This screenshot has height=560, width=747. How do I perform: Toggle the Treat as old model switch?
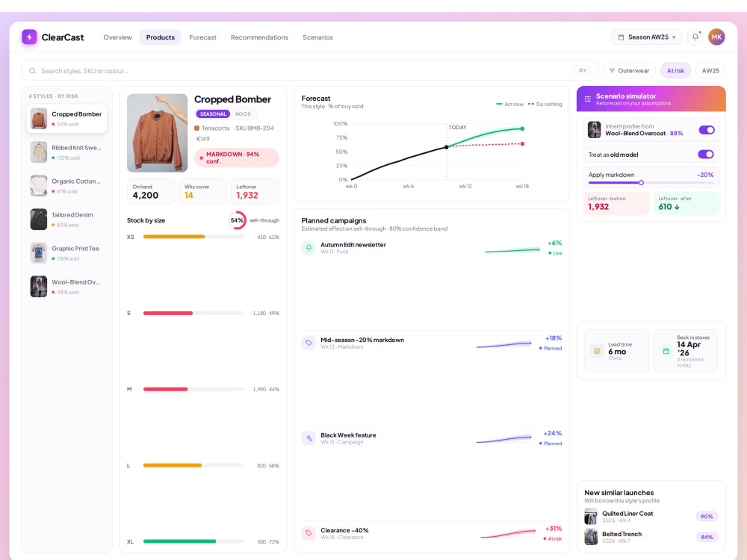pyautogui.click(x=706, y=155)
